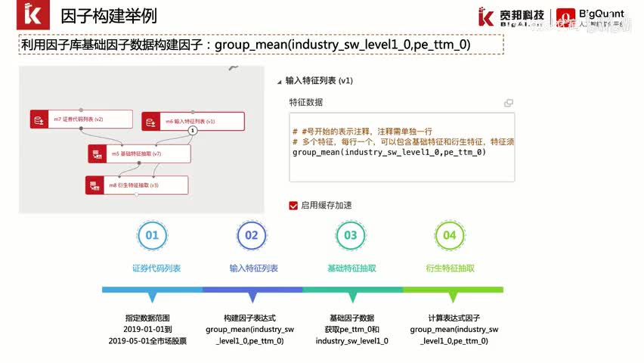Image resolution: width=644 pixels, height=363 pixels.
Task: Click the group_mean expression line in code box
Action: pyautogui.click(x=389, y=152)
